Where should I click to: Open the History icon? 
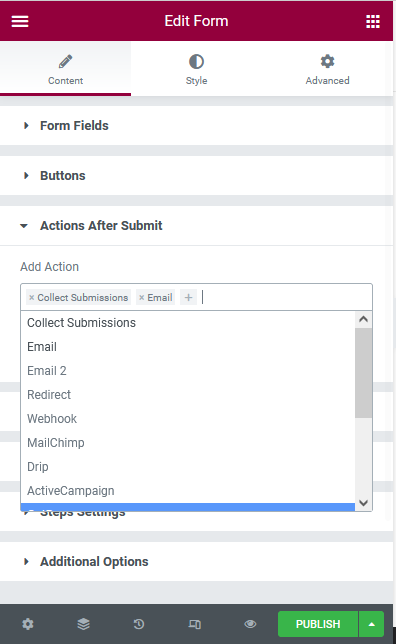tap(139, 624)
